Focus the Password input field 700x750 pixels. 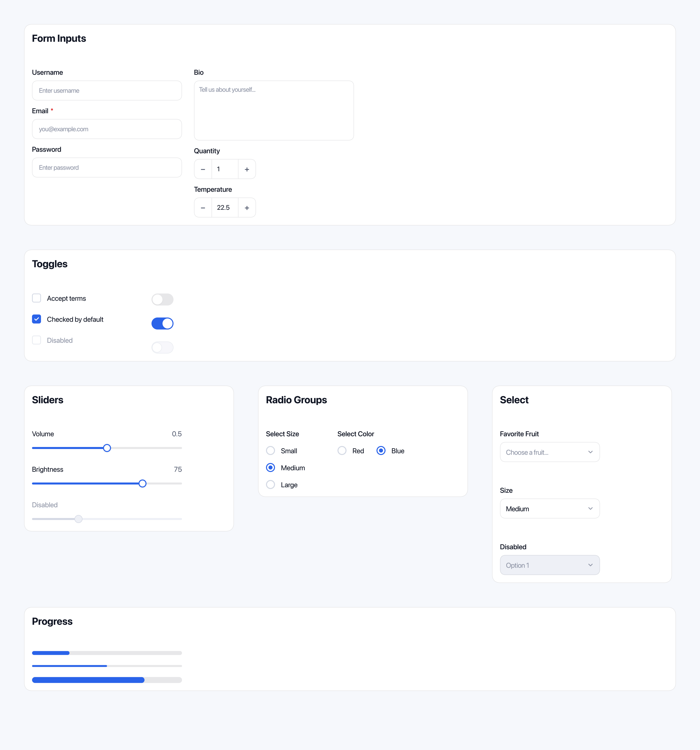tap(107, 167)
